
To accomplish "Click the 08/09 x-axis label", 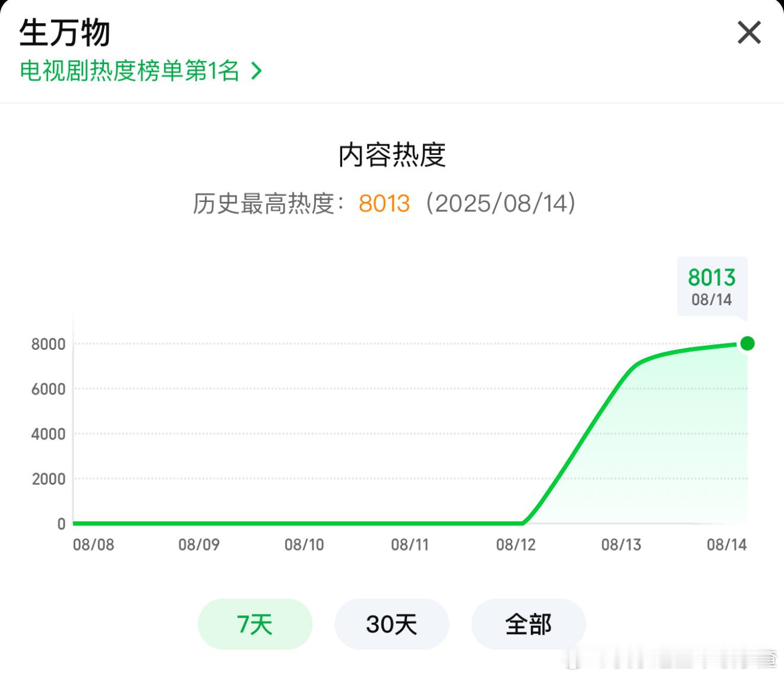I will click(199, 545).
